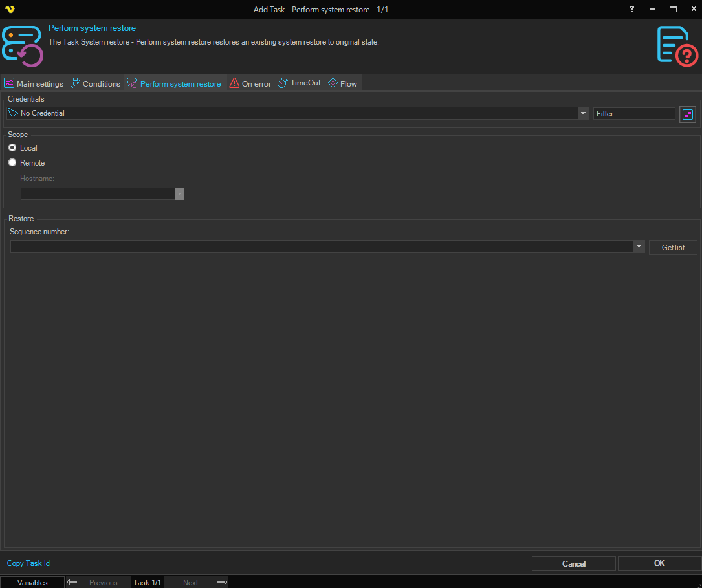Click the On error warning triangle icon
Viewport: 702px width, 588px height.
[234, 83]
